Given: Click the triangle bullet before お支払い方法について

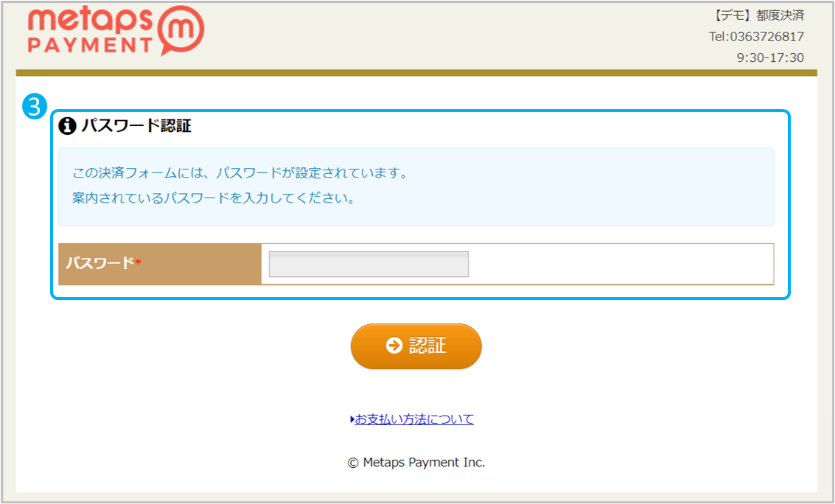Looking at the screenshot, I should 352,419.
